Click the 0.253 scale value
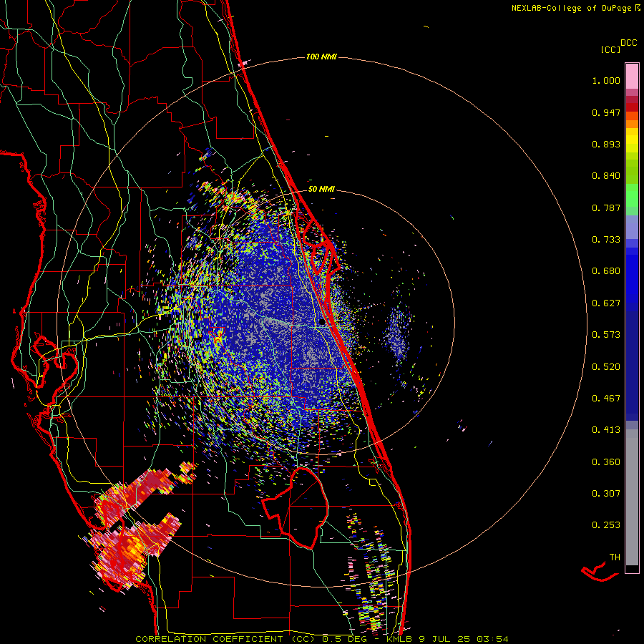 [x=606, y=525]
